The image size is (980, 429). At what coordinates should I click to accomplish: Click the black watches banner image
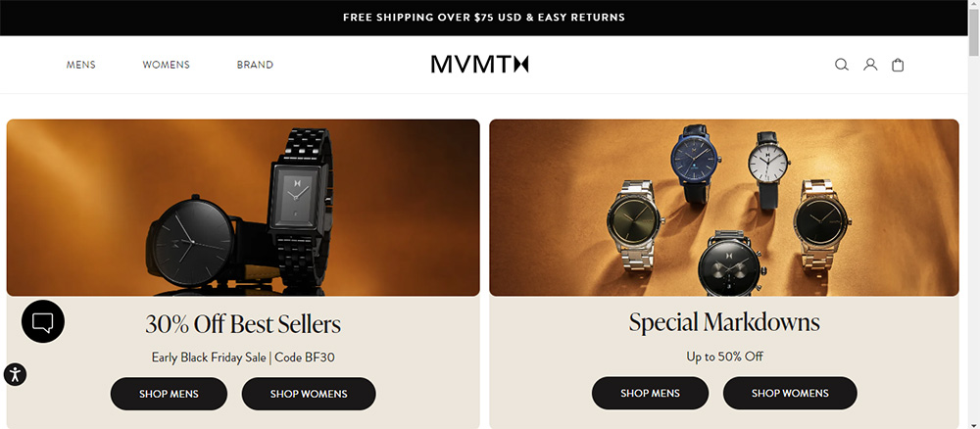coord(243,208)
